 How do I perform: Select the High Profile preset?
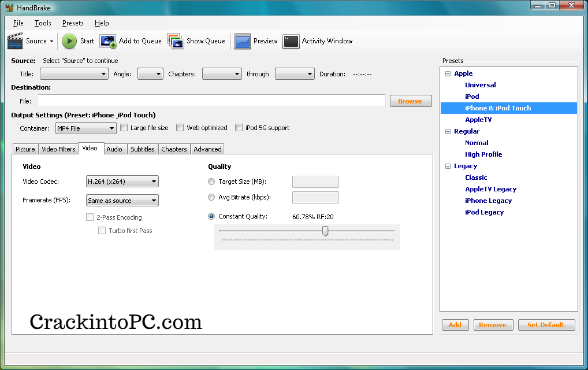pyautogui.click(x=483, y=154)
